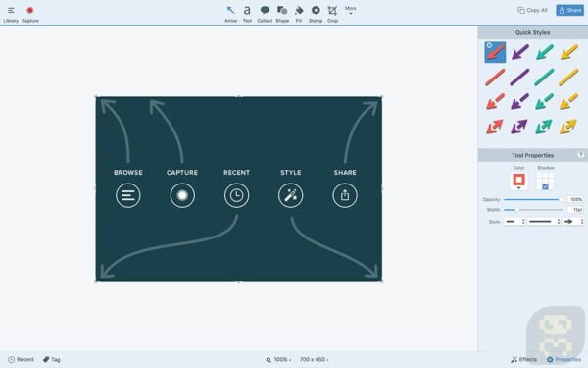Screen dimensions: 588x368
Task: Start a new Capture with red record button
Action: tap(30, 14)
